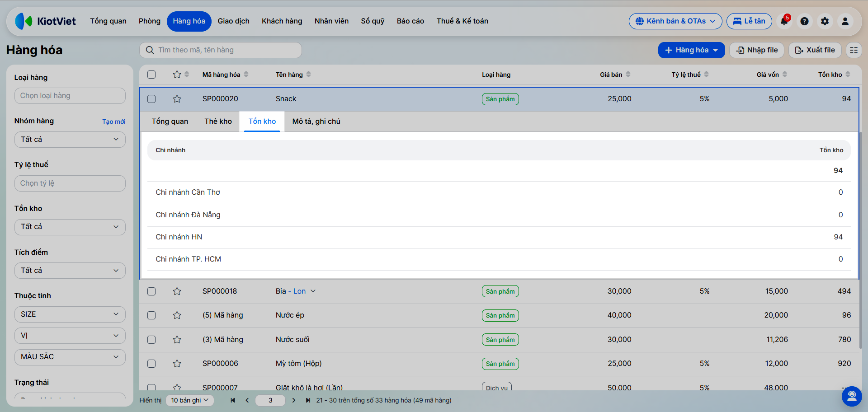Tick the checkbox for Nước suối
The width and height of the screenshot is (868, 412).
pyautogui.click(x=151, y=340)
